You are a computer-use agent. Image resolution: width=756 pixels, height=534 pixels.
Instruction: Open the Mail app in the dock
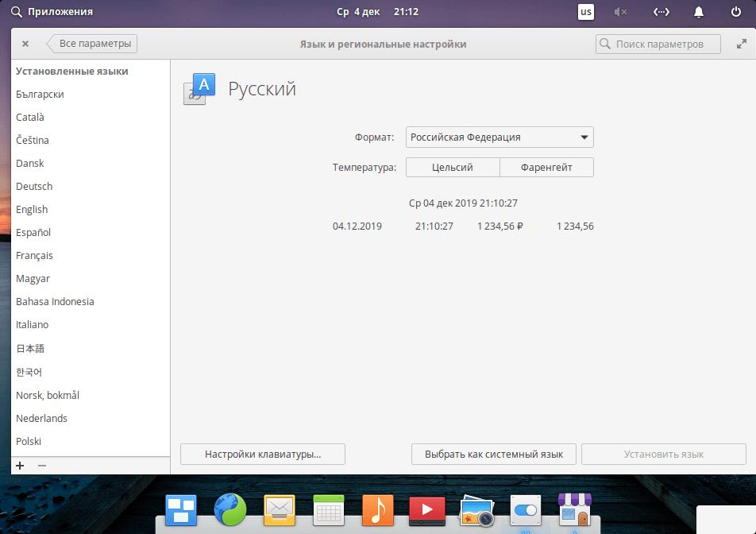(x=280, y=510)
